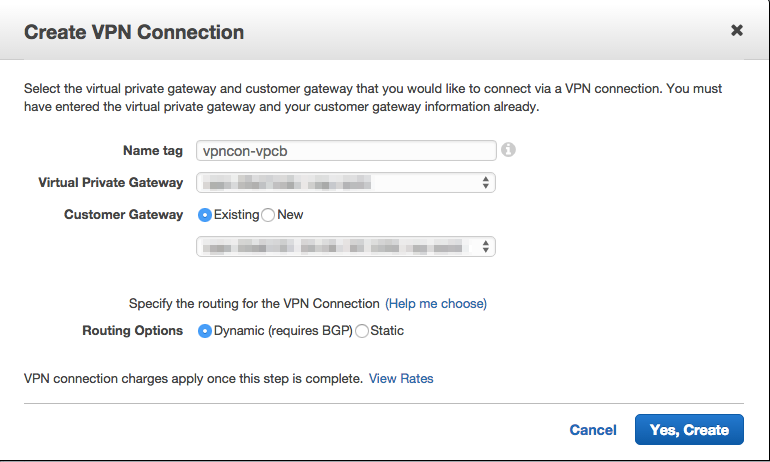770x462 pixels.
Task: Expand the existing Customer Gateway dropdown
Action: 346,246
